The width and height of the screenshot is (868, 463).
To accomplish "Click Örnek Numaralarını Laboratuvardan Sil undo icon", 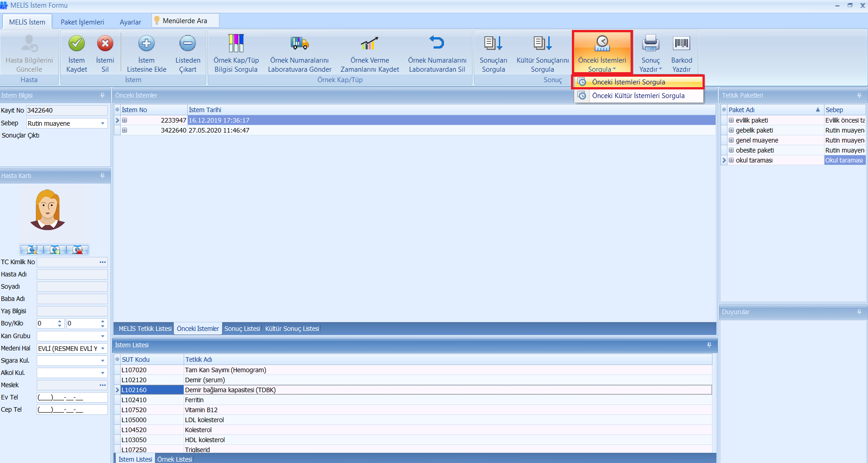I will [437, 43].
